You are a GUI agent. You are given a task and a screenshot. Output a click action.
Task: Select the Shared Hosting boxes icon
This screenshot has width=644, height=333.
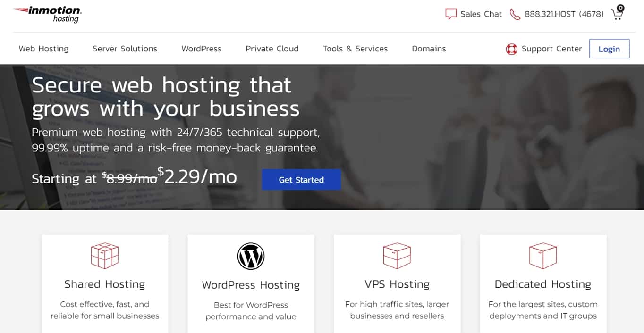[x=105, y=256]
